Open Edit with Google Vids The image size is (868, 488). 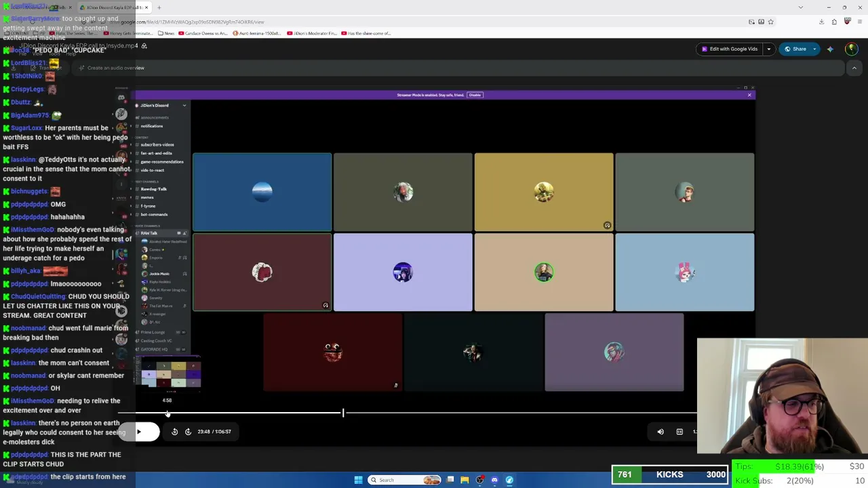(730, 49)
